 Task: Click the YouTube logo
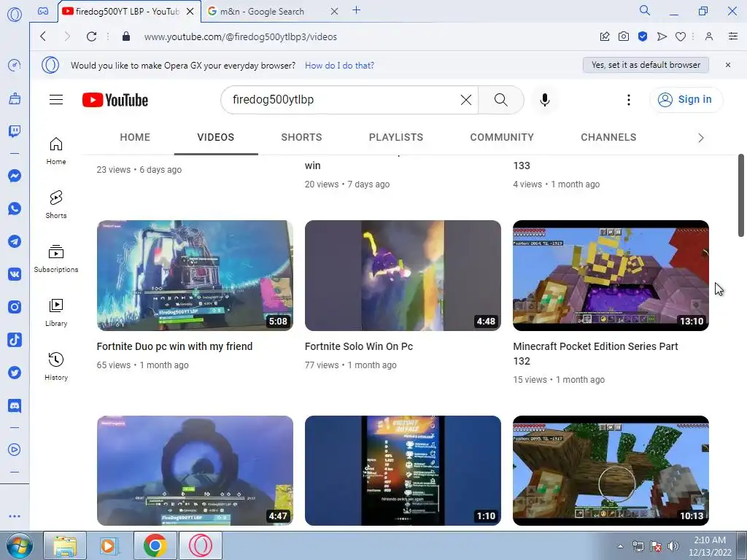[115, 100]
